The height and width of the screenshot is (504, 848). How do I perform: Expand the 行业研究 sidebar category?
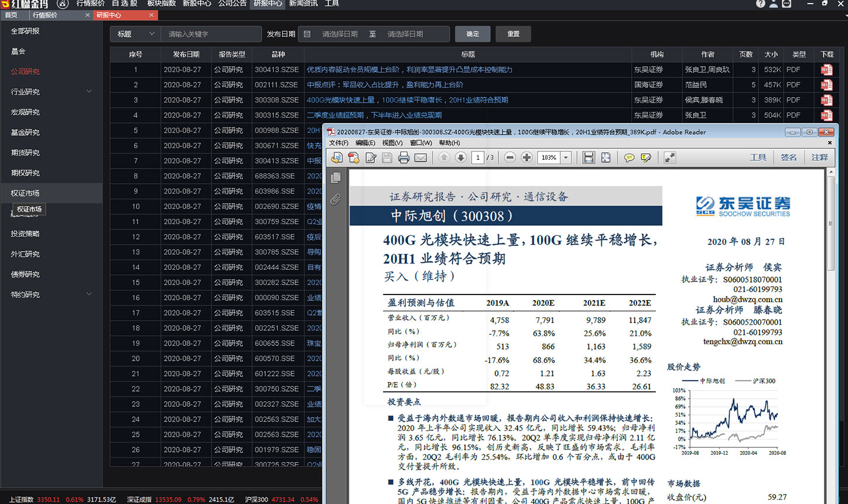[x=89, y=91]
